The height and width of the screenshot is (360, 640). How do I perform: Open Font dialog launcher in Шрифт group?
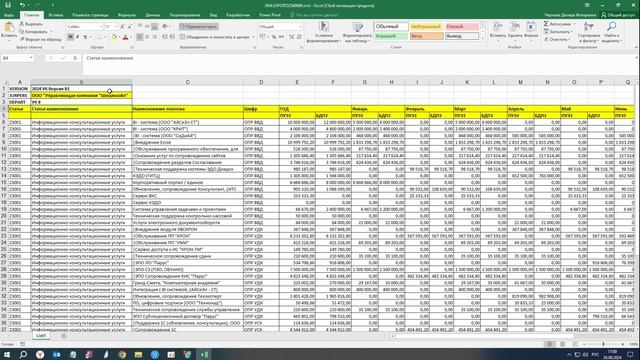tap(131, 47)
